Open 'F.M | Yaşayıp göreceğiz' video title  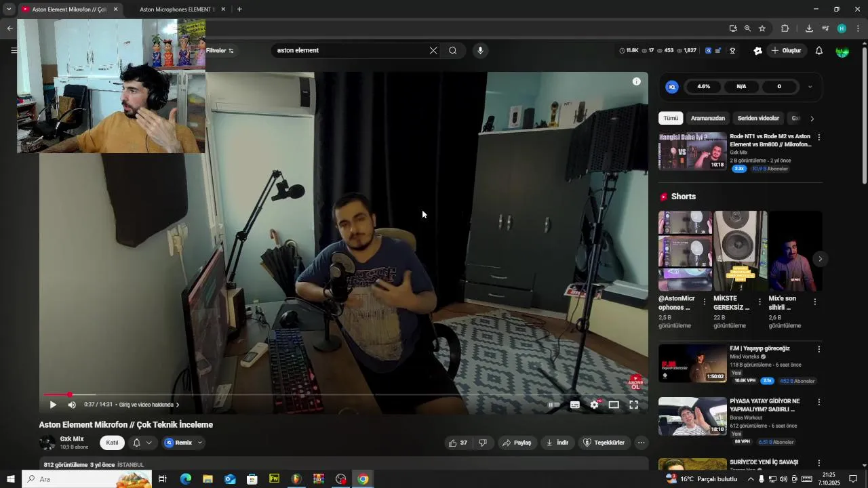click(x=759, y=348)
